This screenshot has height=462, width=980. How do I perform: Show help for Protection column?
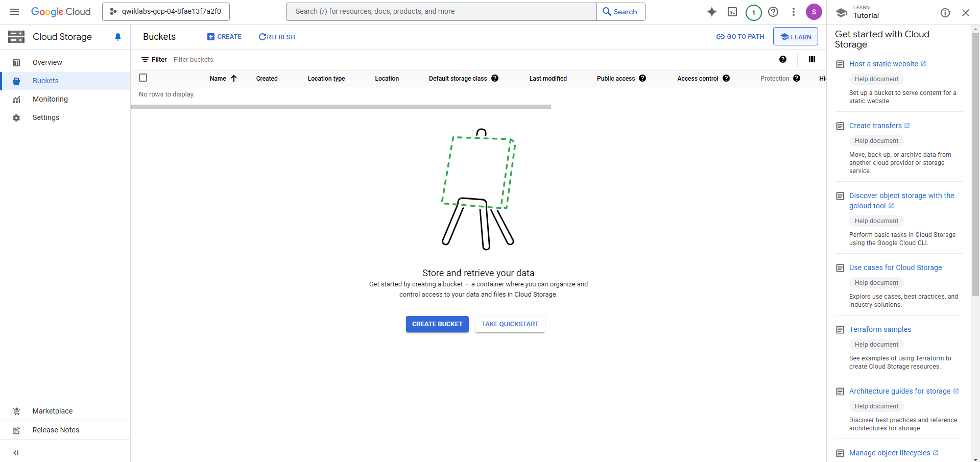(797, 78)
